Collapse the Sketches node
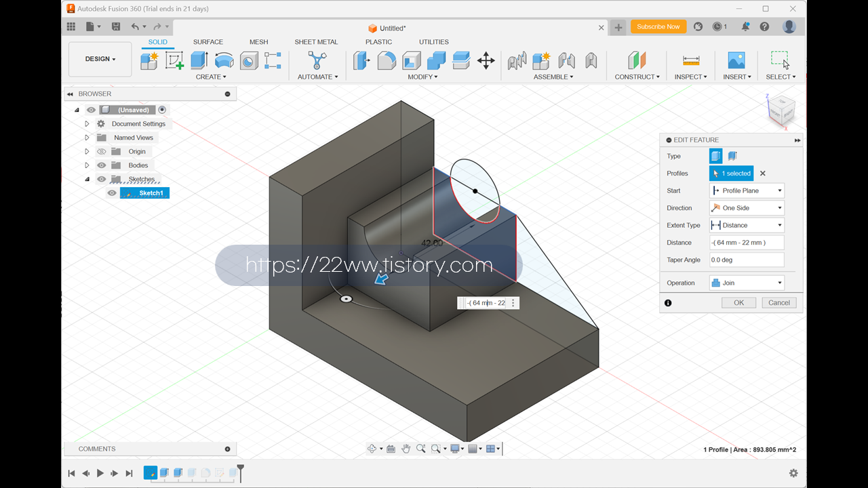Viewport: 868px width, 488px height. pos(87,179)
